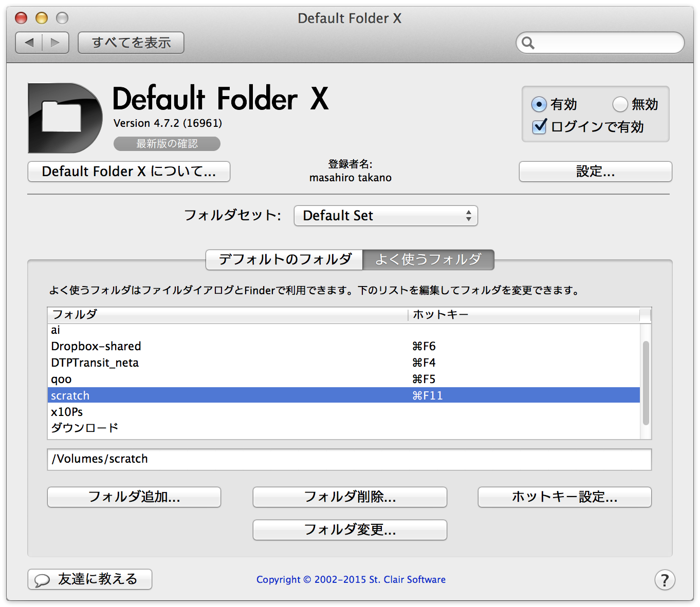Click the magnifier icon in the search field
Screen dimensions: 700x607
coord(528,43)
